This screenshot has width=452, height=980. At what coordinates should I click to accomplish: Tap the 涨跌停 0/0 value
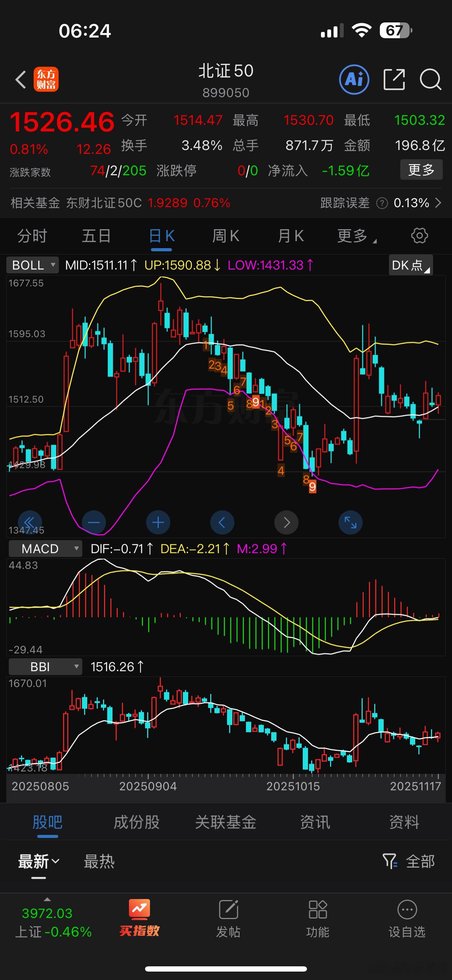[x=248, y=171]
